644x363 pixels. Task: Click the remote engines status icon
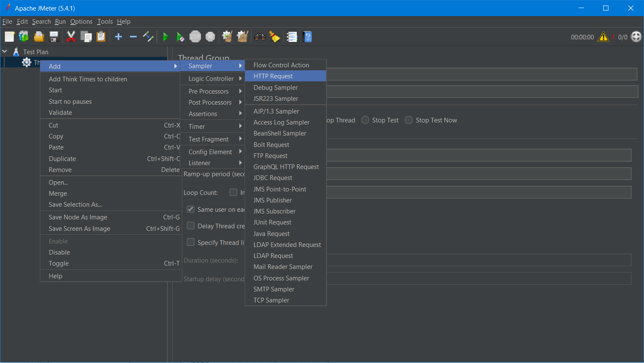point(636,37)
